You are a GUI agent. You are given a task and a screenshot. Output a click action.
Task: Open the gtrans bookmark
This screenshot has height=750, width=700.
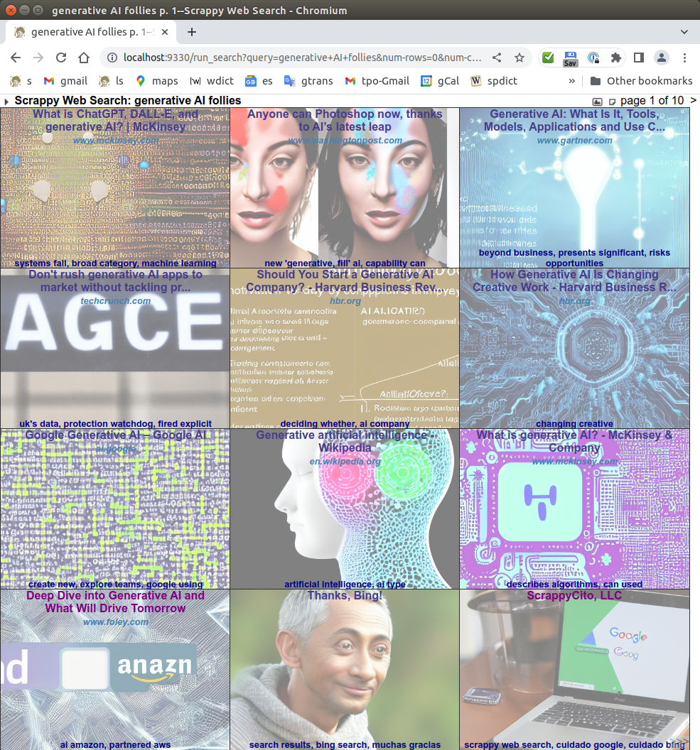(x=308, y=81)
